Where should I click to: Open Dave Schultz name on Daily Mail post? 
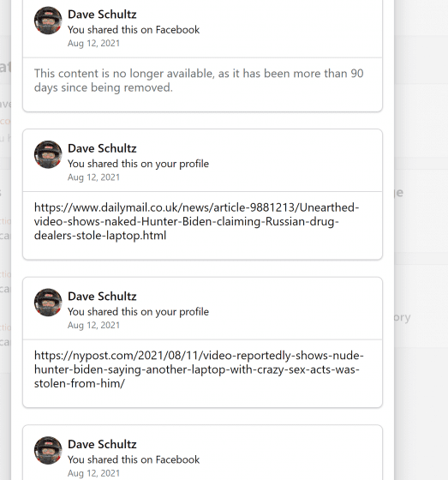coord(102,148)
